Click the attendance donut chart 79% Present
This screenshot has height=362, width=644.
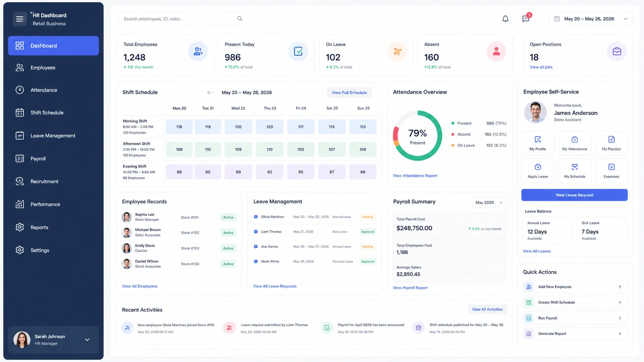[418, 136]
